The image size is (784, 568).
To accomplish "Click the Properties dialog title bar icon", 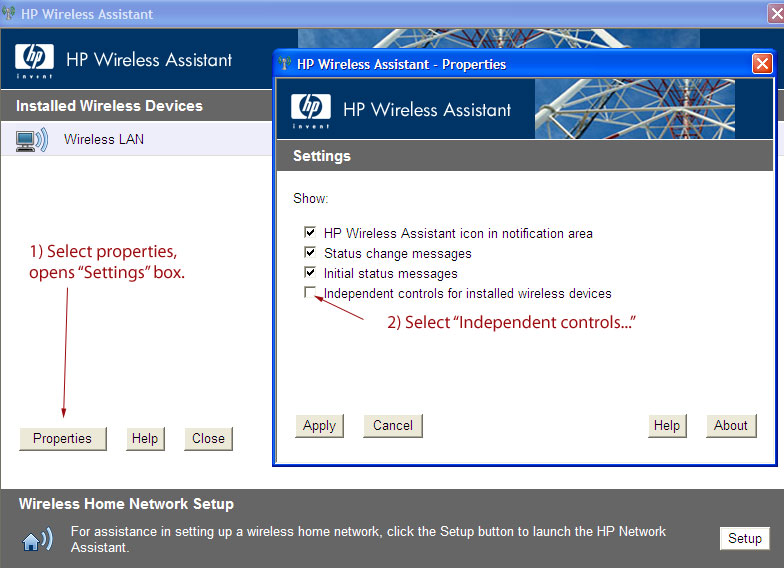I will [284, 64].
